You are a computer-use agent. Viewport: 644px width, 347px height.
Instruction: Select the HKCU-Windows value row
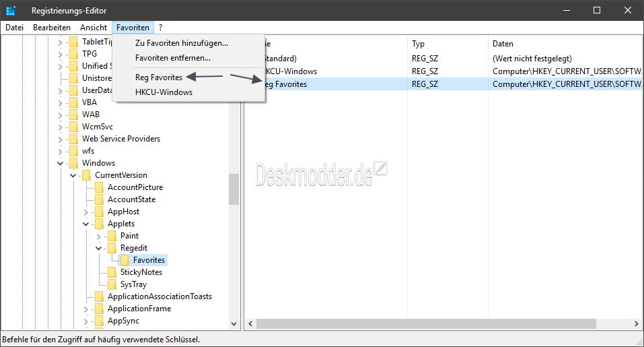[x=443, y=71]
